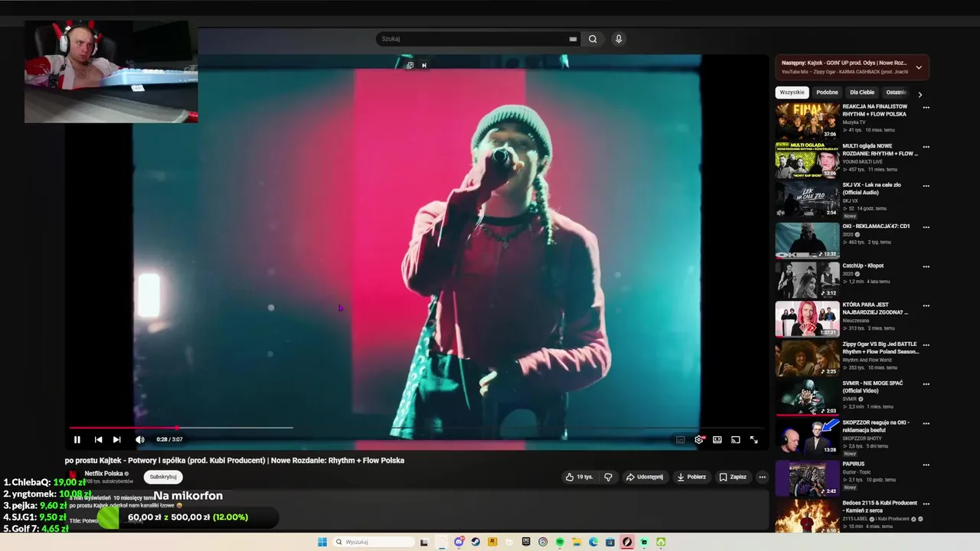Open Microsoft Edge from the taskbar
The width and height of the screenshot is (980, 551).
pos(593,543)
